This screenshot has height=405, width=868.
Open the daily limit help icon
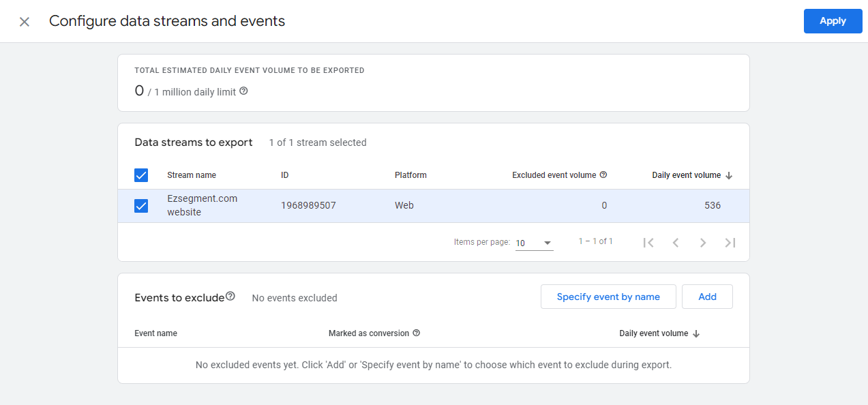click(x=243, y=90)
